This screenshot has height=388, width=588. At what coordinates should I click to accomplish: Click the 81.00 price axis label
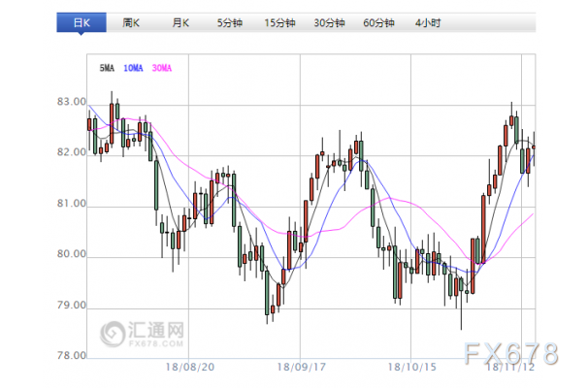(71, 203)
